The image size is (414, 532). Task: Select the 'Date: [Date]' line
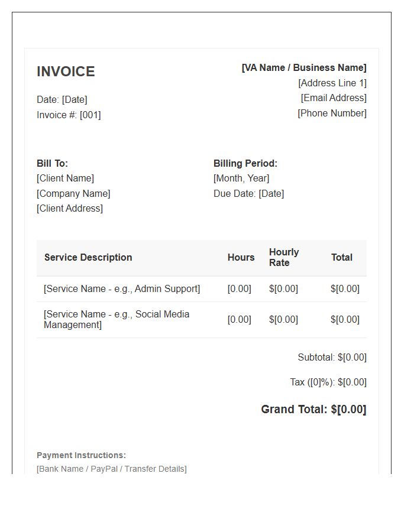62,99
